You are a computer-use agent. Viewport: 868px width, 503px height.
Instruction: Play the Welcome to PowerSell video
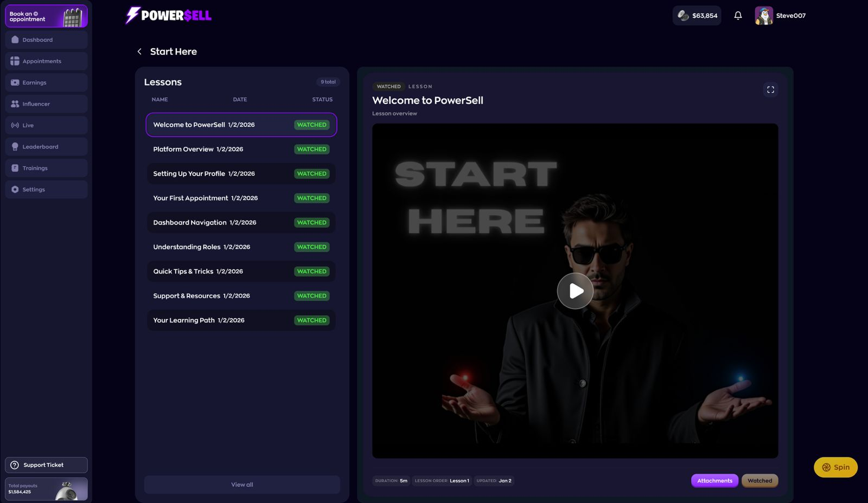575,291
